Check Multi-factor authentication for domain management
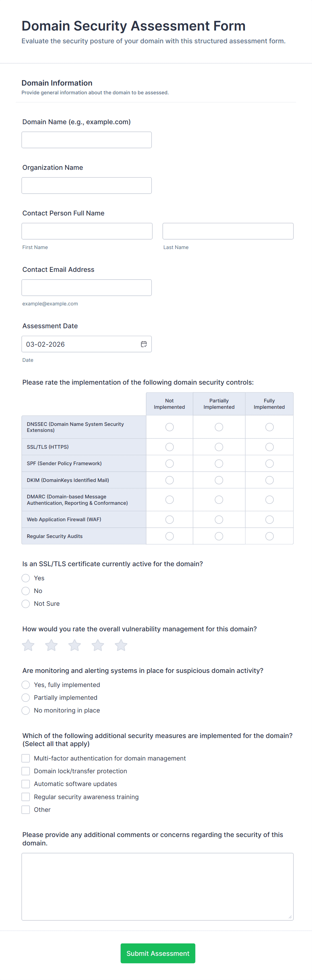 [x=26, y=758]
